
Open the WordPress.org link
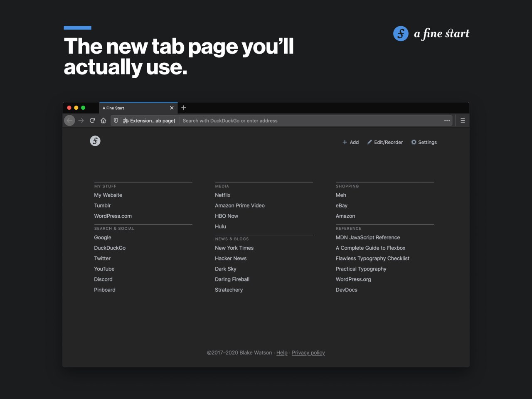[x=353, y=279]
